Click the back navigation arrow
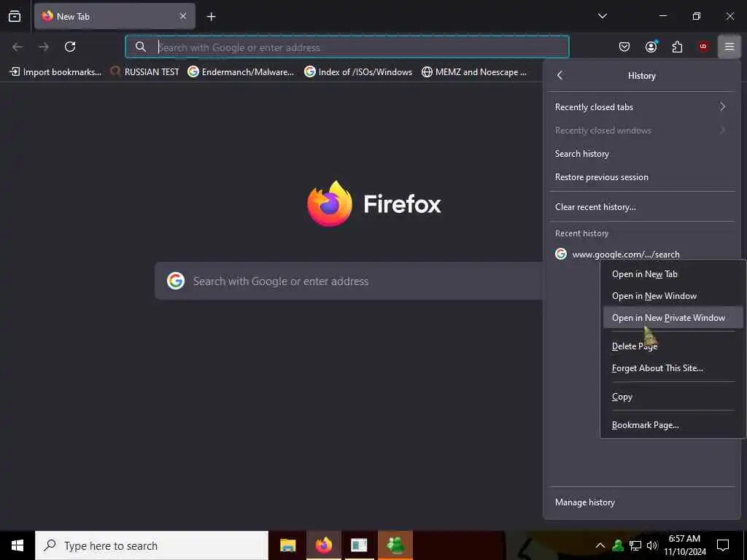747x560 pixels. click(x=18, y=47)
